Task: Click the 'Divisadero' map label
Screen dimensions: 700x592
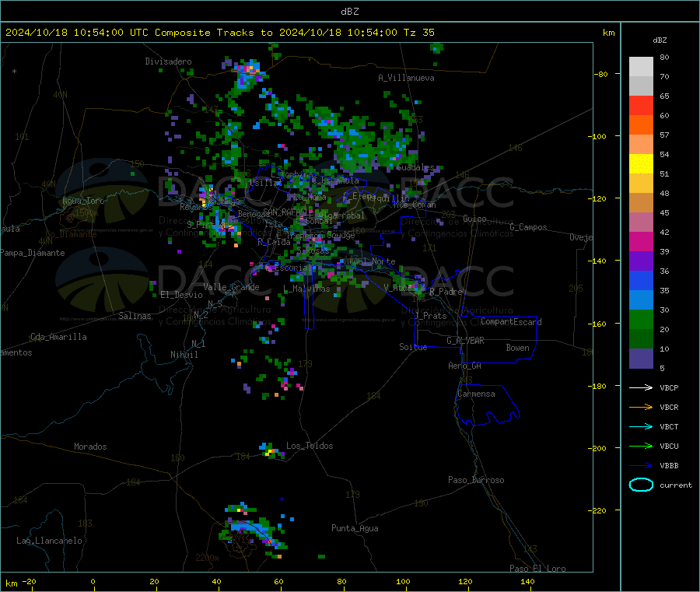Action: coord(168,61)
